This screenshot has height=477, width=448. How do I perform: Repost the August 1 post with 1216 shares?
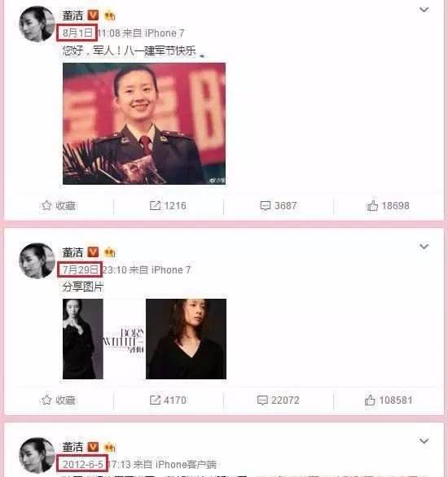[168, 206]
